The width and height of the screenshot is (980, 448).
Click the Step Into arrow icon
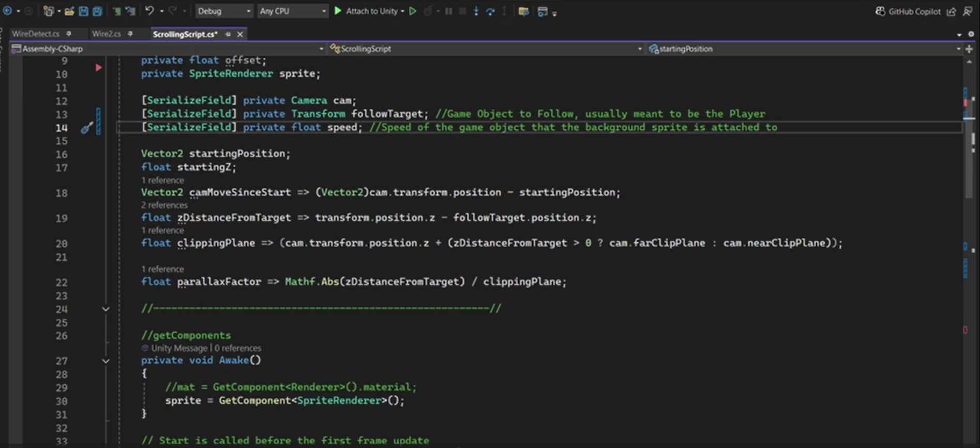(x=476, y=11)
